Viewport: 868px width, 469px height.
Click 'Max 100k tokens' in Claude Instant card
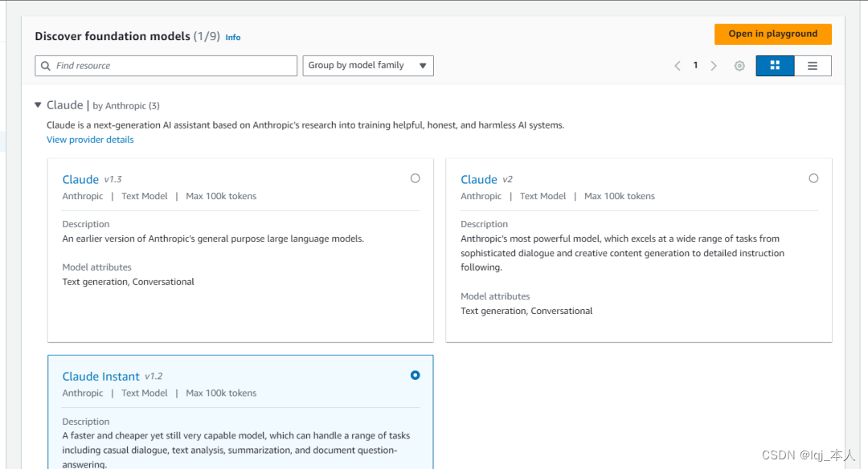pyautogui.click(x=222, y=393)
